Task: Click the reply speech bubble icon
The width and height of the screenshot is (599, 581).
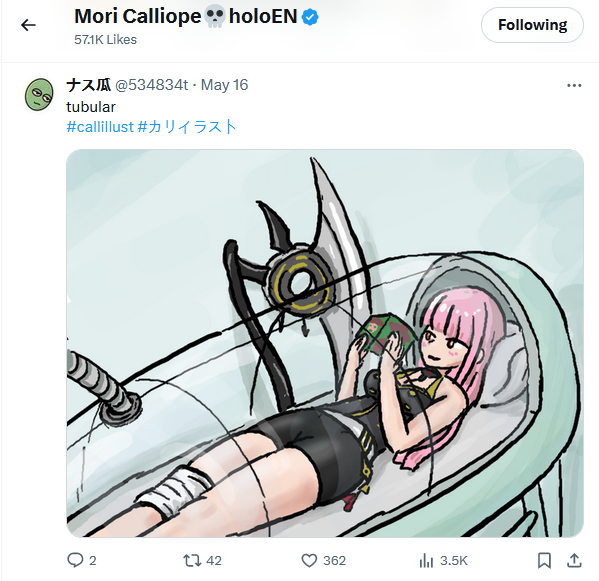Action: point(75,560)
